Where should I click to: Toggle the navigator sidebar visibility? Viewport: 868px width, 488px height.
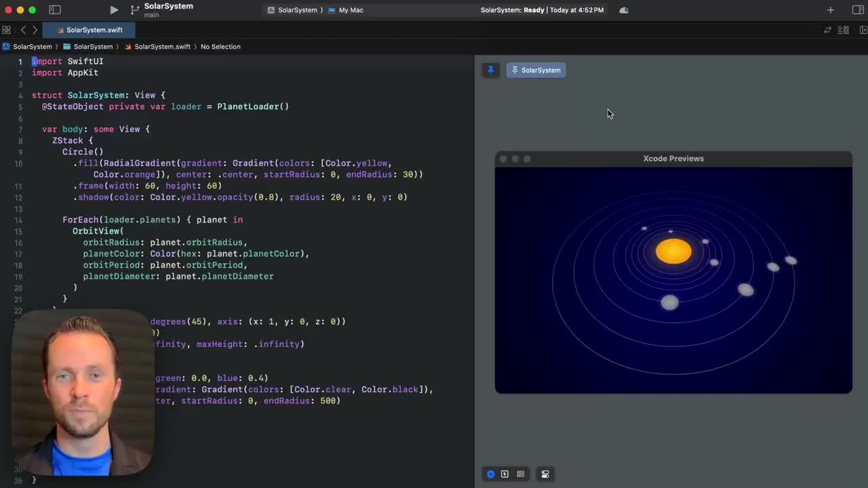55,9
